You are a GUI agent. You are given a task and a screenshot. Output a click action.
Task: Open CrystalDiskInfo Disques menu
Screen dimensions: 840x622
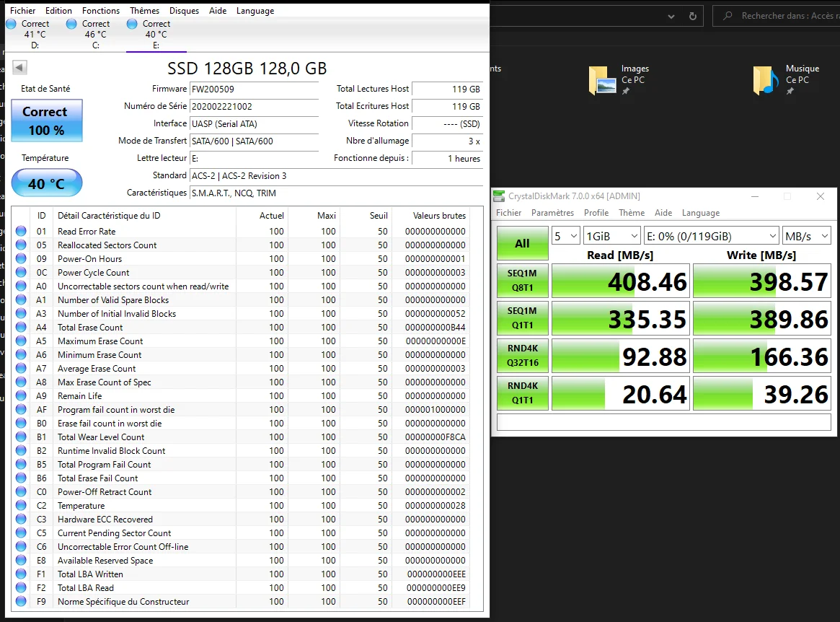[x=184, y=11]
